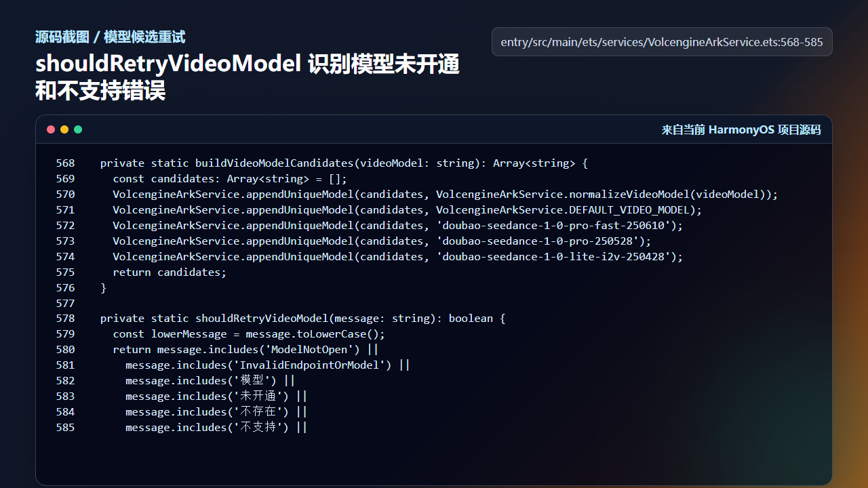Viewport: 868px width, 488px height.
Task: Click line number 569
Action: click(66, 179)
